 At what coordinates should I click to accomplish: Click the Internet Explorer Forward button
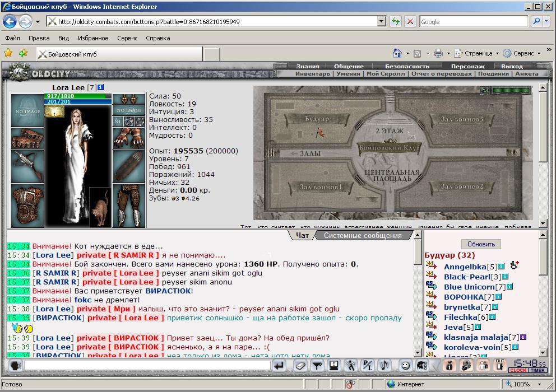(x=25, y=22)
